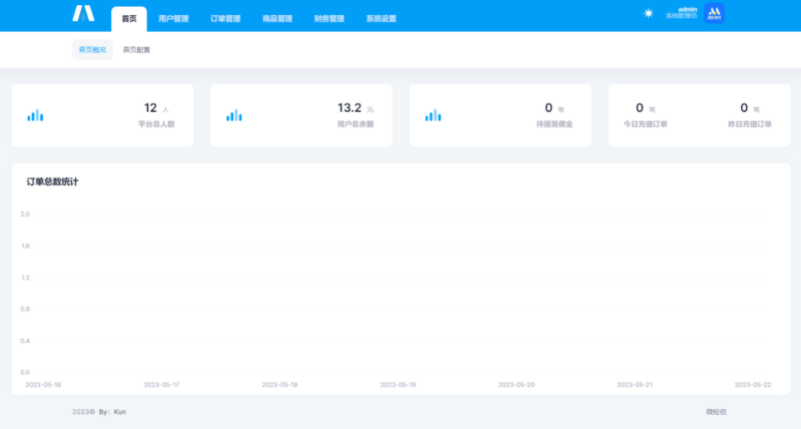Click the bar chart icon for 平台总人数
This screenshot has width=801, height=429.
click(35, 116)
